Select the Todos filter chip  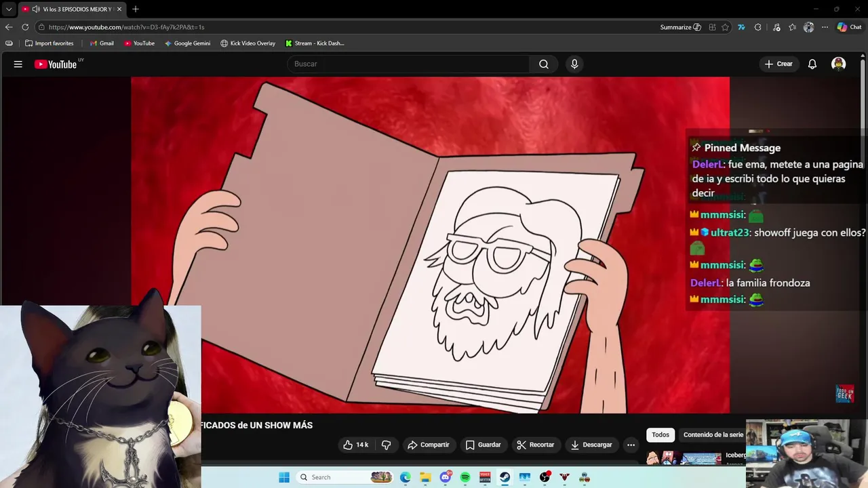point(660,434)
